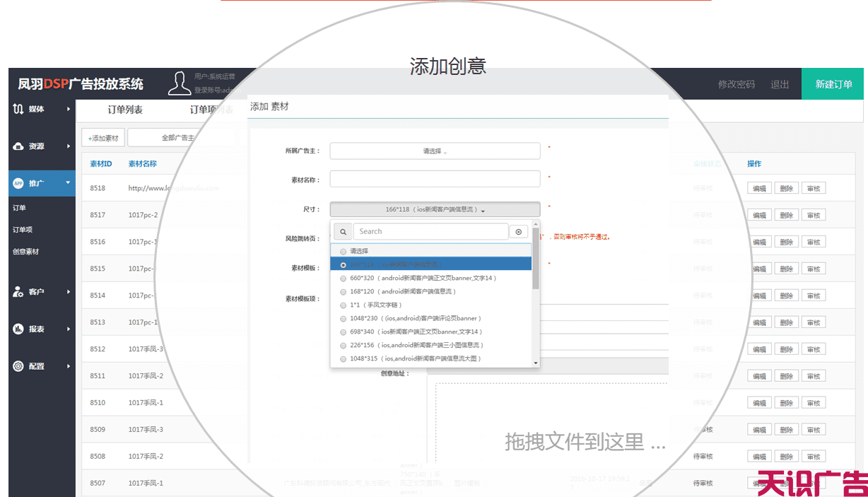Click 编辑 in the row for 8518

pos(759,188)
